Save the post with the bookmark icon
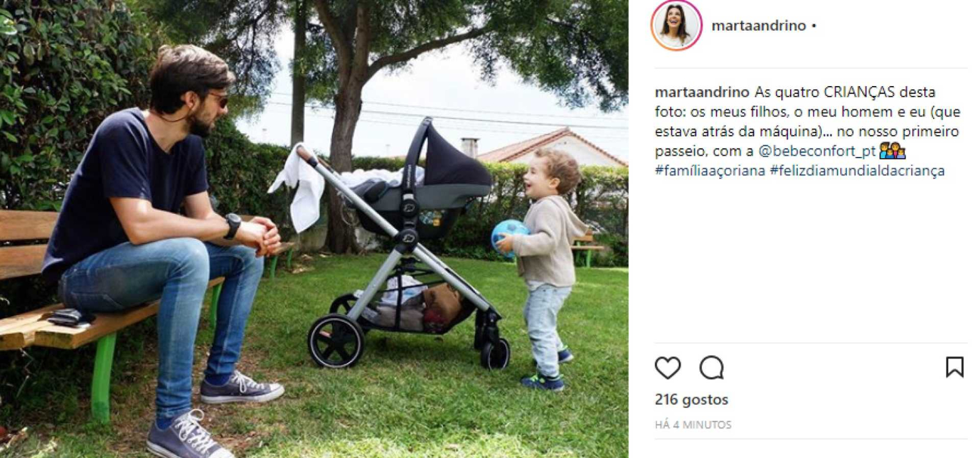 click(954, 367)
